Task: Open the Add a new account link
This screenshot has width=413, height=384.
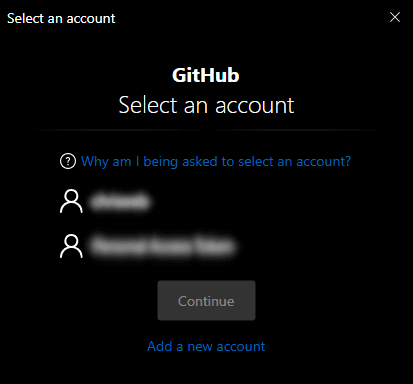Action: pyautogui.click(x=206, y=347)
